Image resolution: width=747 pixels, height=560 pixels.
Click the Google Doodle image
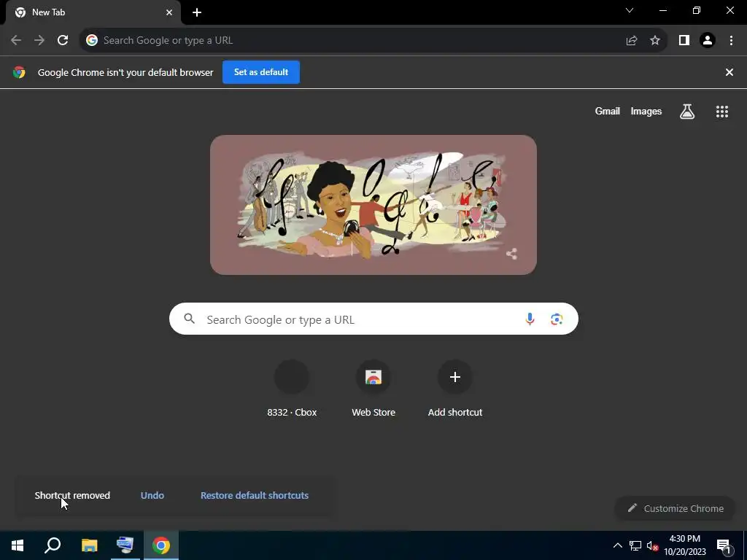pyautogui.click(x=373, y=205)
